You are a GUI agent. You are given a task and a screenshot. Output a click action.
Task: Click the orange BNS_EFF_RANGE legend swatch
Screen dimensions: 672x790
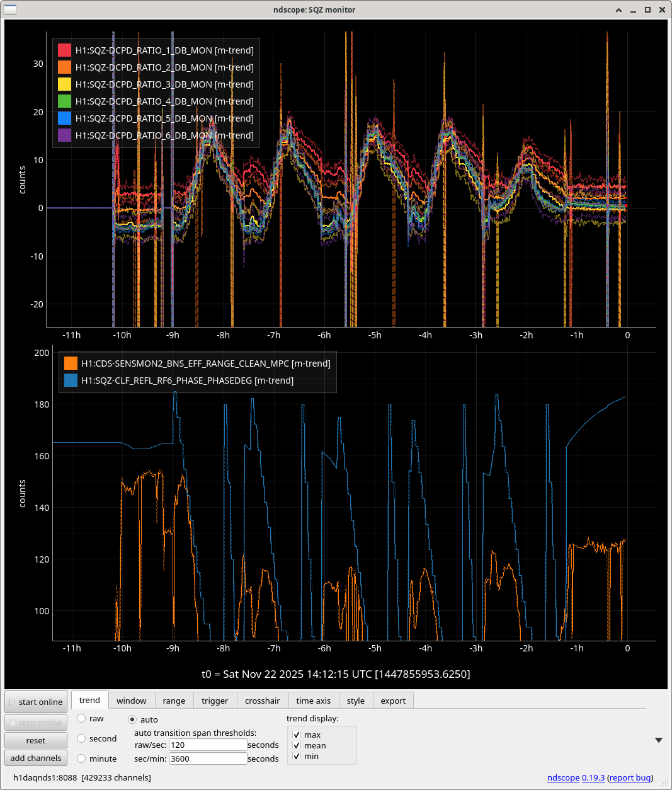71,364
